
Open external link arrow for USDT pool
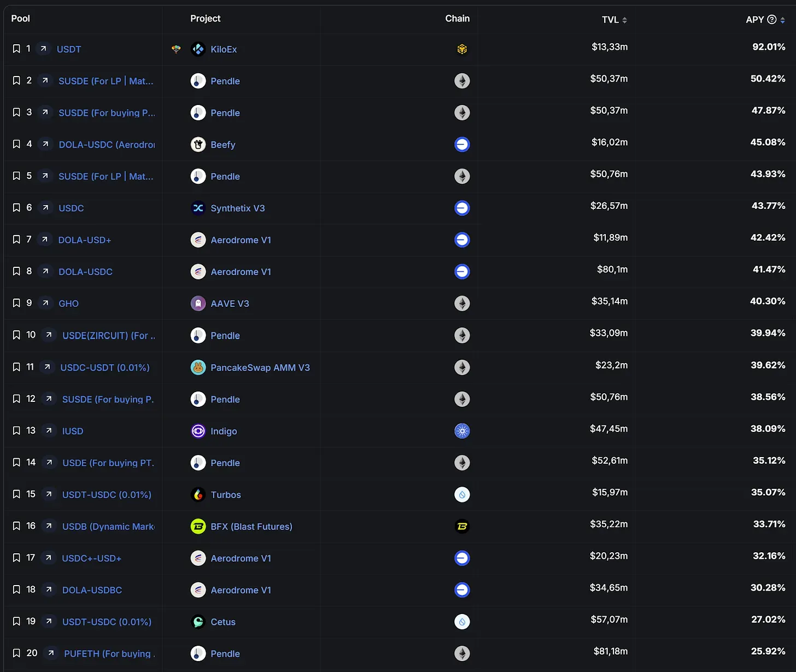[x=43, y=49]
